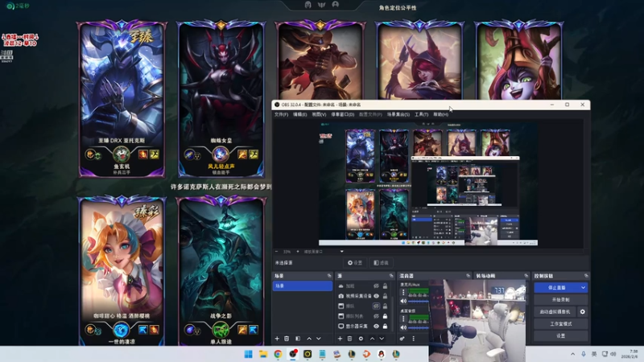Toggle lock on the display capture (显示器采集) source row
Viewport: 644px width, 362px height.
pyautogui.click(x=386, y=327)
